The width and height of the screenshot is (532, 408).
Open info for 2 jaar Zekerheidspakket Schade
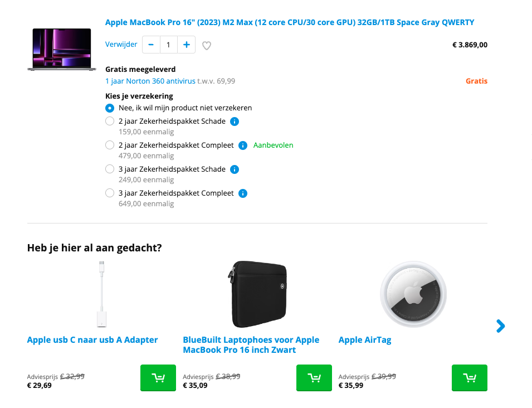coord(235,122)
